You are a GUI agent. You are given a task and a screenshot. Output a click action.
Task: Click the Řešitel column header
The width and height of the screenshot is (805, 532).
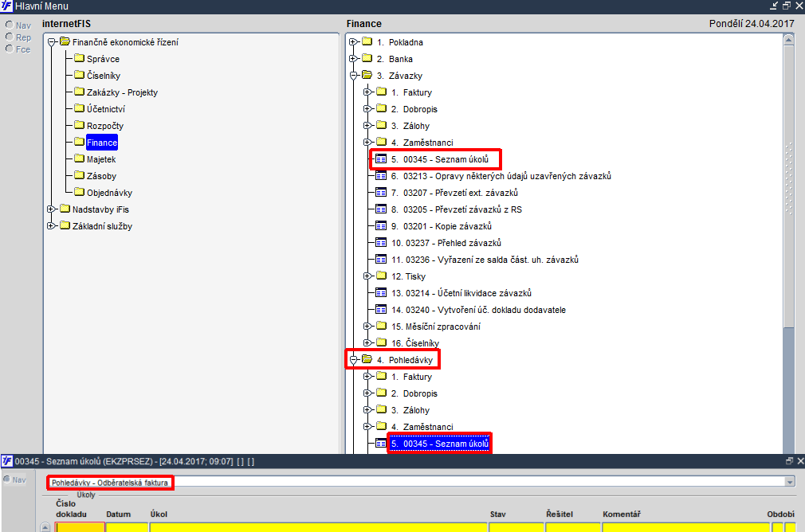[559, 514]
